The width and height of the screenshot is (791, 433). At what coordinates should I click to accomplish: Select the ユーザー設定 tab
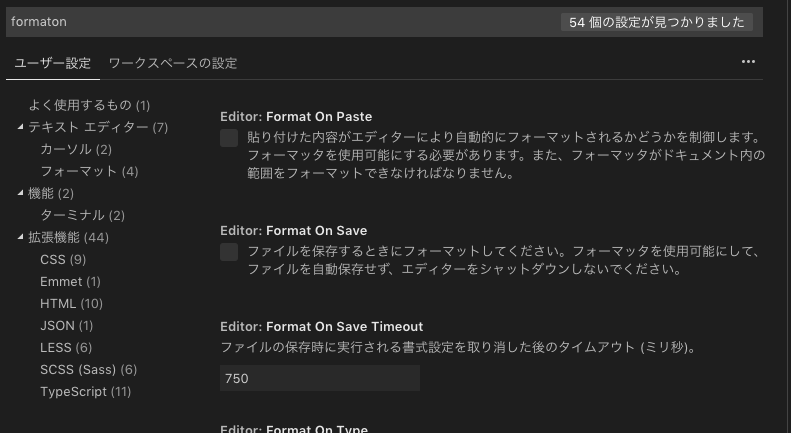52,63
